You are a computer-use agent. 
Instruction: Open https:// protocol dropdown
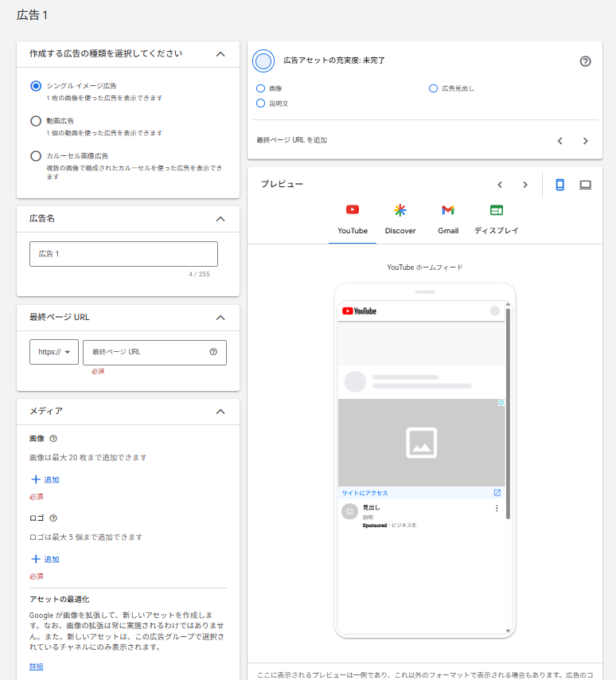tap(53, 352)
